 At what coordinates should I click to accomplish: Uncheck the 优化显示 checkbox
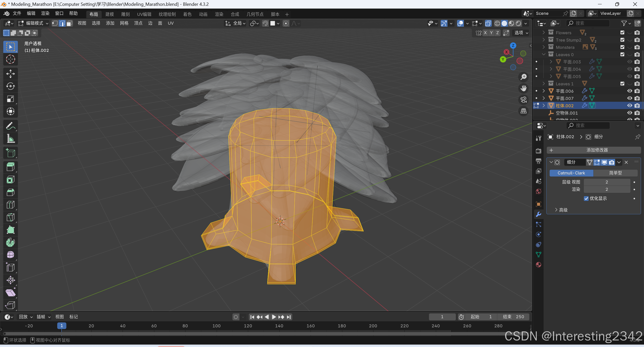(x=586, y=198)
